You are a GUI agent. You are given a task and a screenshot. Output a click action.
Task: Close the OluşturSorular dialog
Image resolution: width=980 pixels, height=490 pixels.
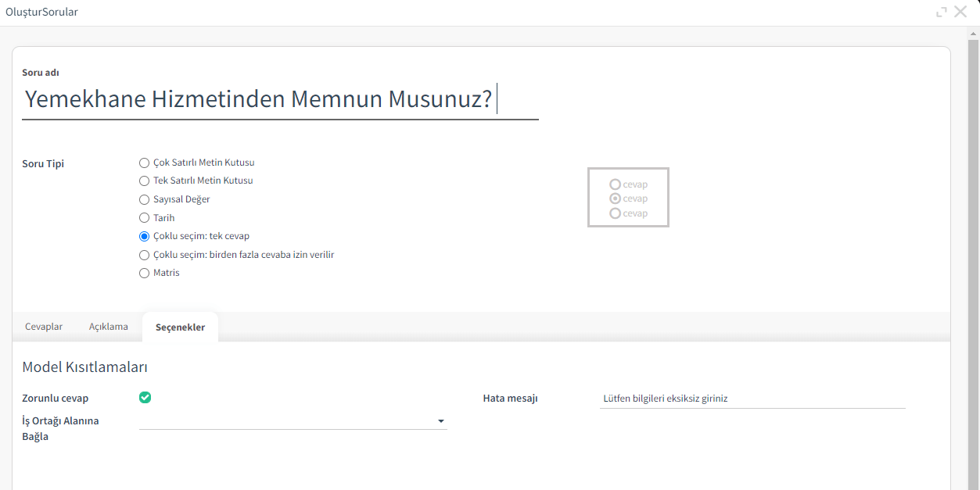960,12
